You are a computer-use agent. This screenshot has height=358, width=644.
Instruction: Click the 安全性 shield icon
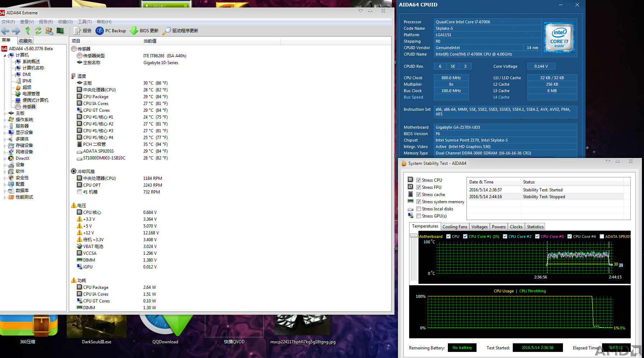11,178
